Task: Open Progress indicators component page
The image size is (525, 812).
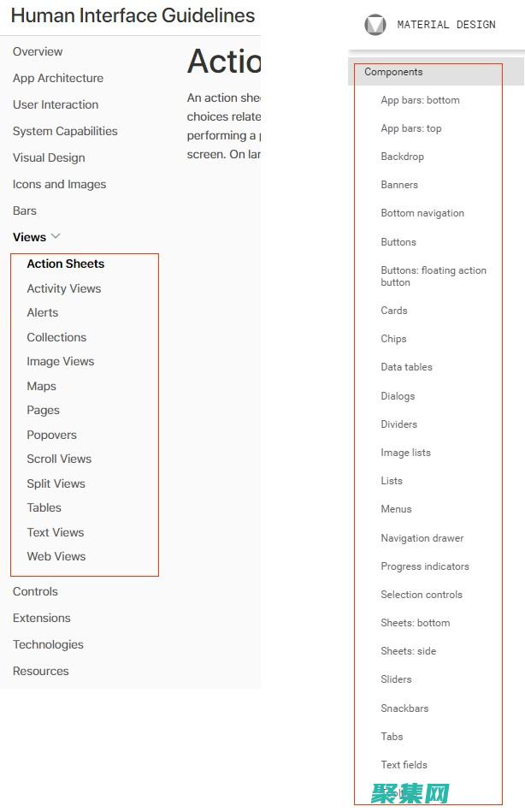Action: [x=425, y=566]
